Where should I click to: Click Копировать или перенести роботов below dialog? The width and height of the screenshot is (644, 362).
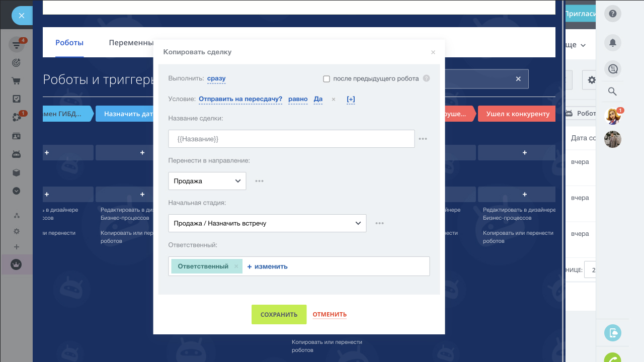tap(327, 346)
